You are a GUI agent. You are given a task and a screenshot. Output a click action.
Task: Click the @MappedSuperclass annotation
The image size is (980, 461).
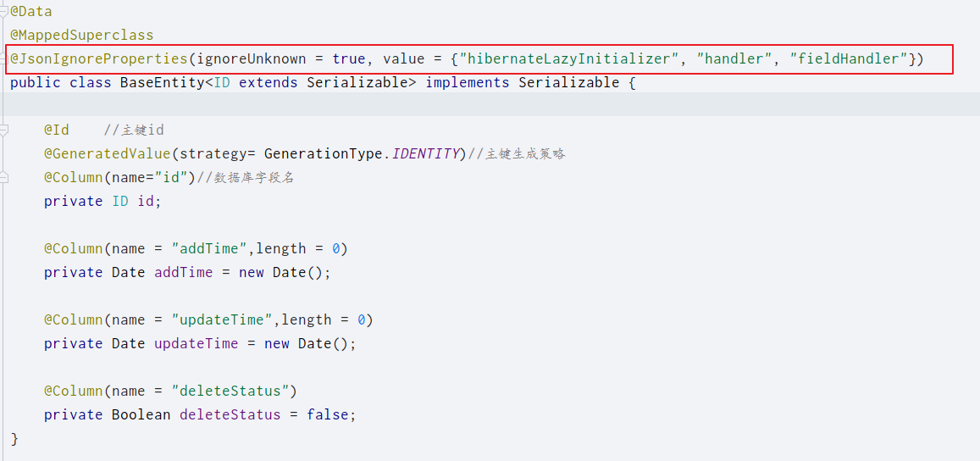click(82, 35)
